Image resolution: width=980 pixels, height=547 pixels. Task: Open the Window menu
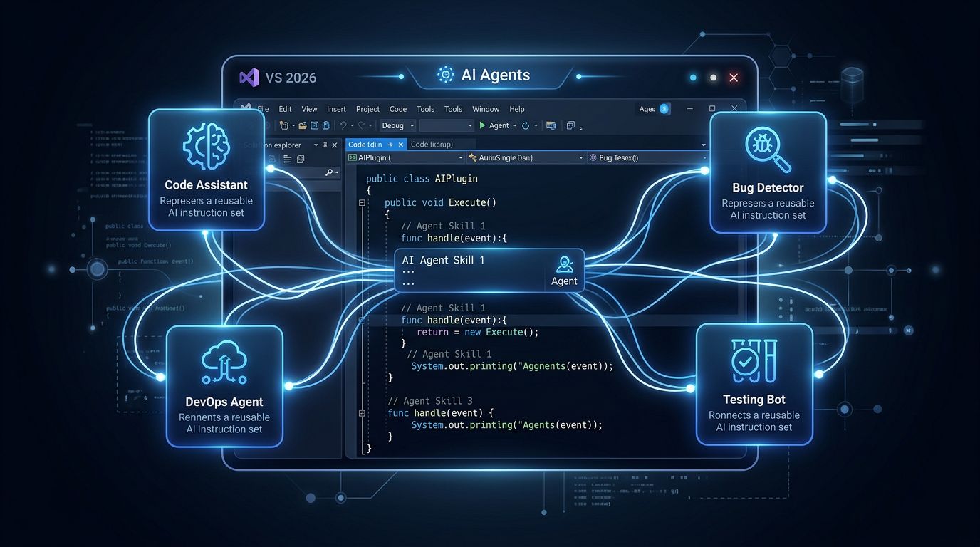486,109
